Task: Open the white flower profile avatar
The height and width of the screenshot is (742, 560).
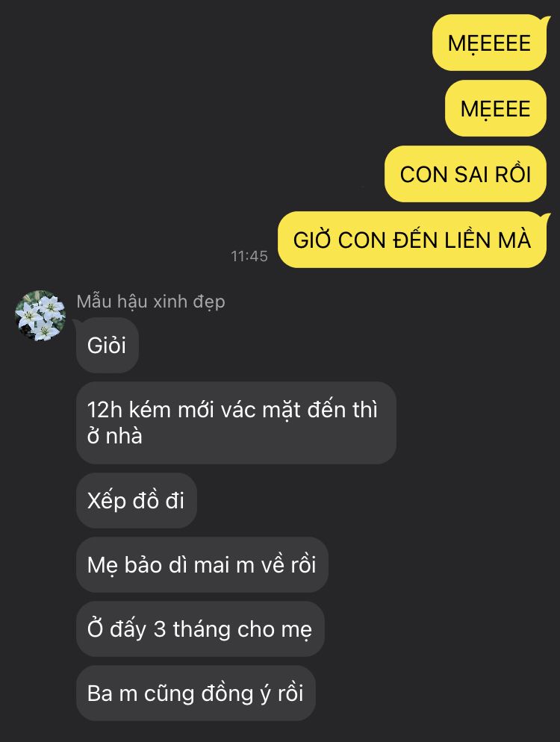Action: pyautogui.click(x=40, y=315)
